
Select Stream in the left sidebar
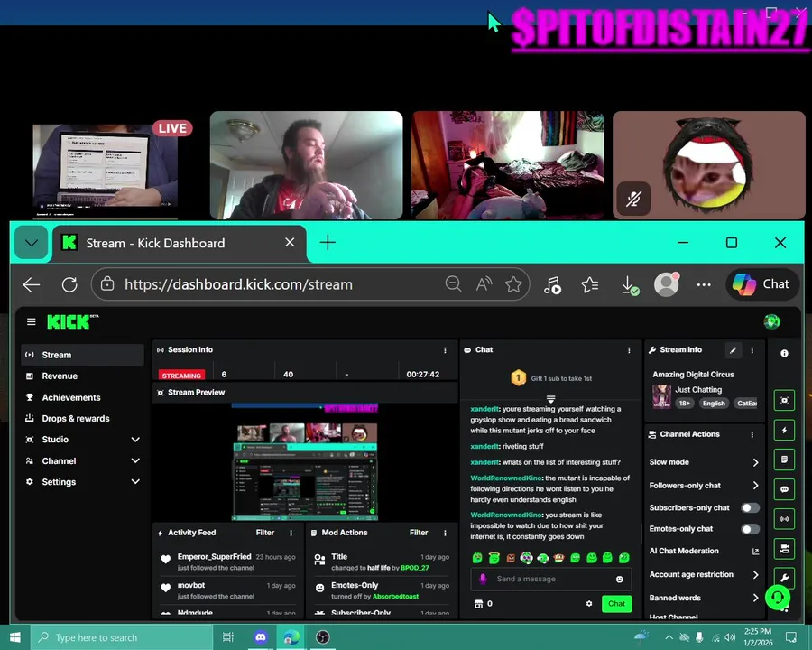(82, 355)
